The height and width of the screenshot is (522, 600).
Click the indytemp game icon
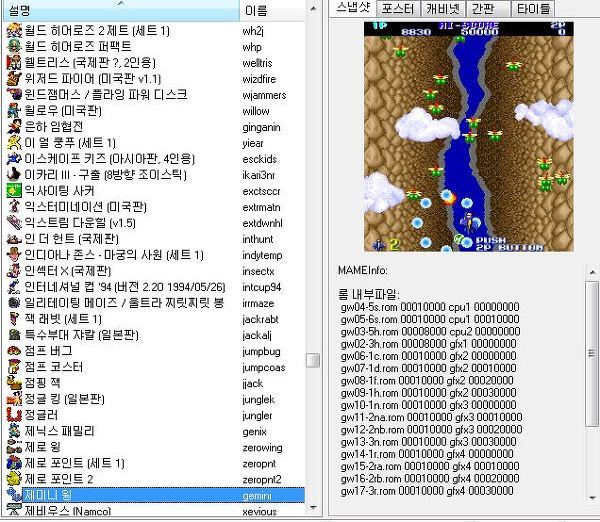pos(14,255)
